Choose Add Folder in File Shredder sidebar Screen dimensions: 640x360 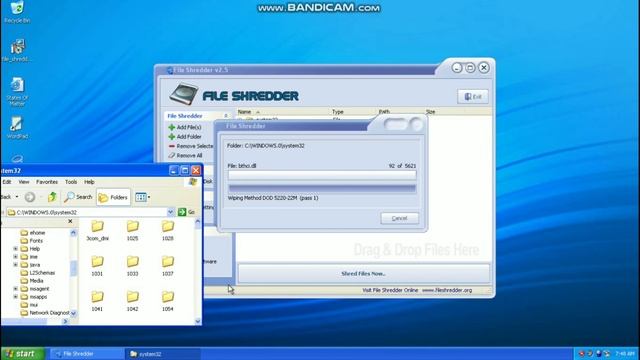pos(185,137)
